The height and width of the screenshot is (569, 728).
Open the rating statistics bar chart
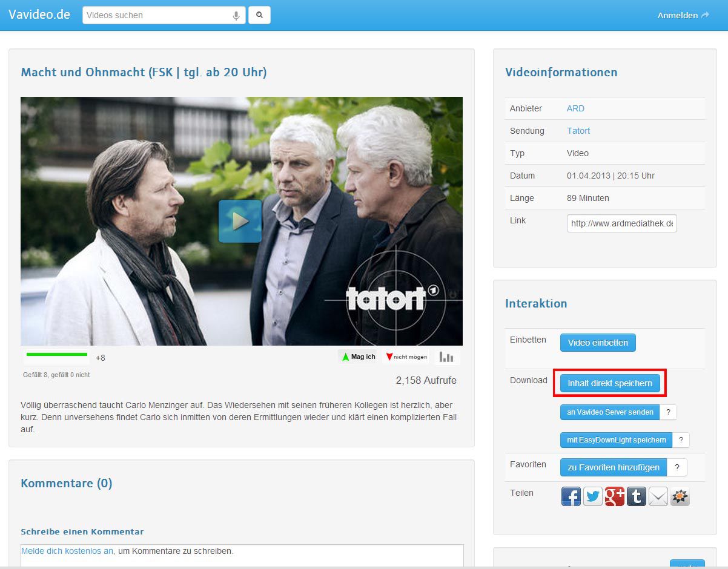(x=447, y=357)
